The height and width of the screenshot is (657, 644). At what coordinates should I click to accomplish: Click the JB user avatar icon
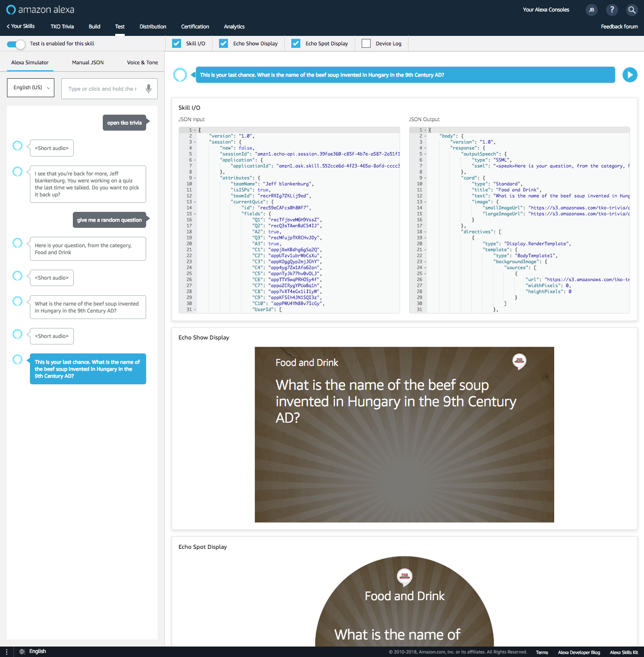click(x=591, y=10)
